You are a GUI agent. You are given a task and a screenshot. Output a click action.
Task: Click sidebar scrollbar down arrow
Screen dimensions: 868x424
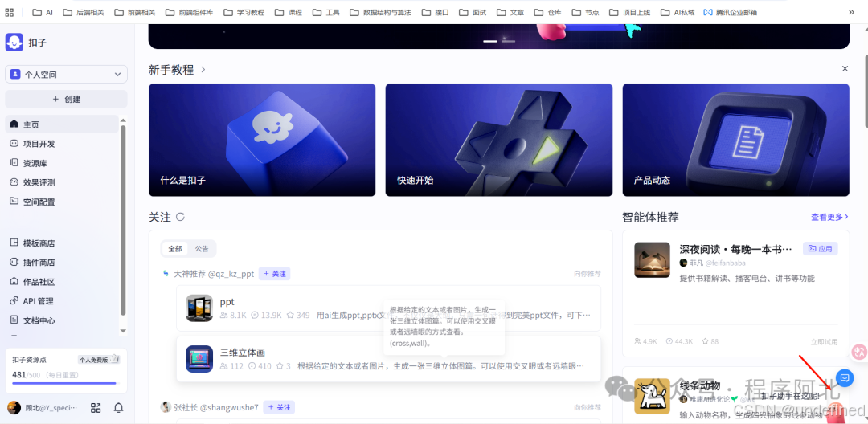click(123, 331)
